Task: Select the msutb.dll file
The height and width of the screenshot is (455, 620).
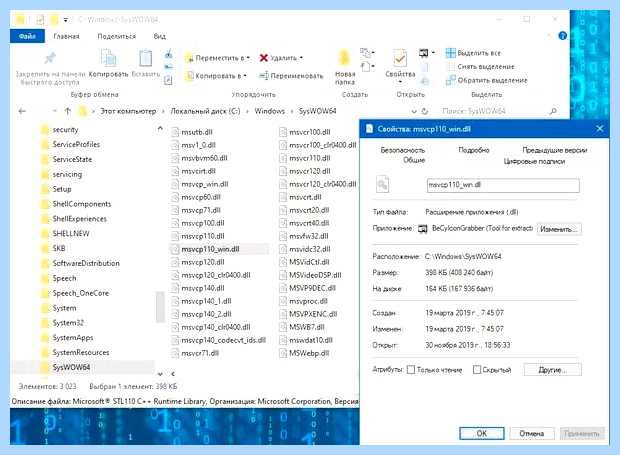Action: pos(197,132)
